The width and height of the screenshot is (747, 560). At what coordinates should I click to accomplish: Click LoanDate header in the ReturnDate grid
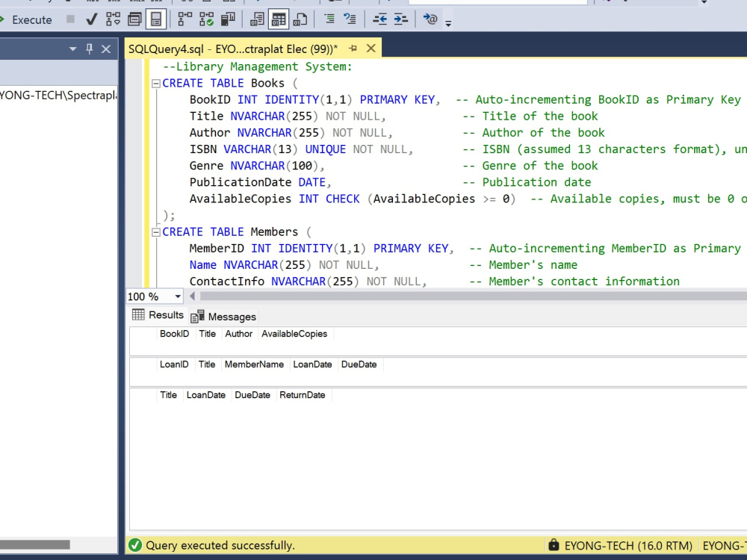click(x=206, y=395)
